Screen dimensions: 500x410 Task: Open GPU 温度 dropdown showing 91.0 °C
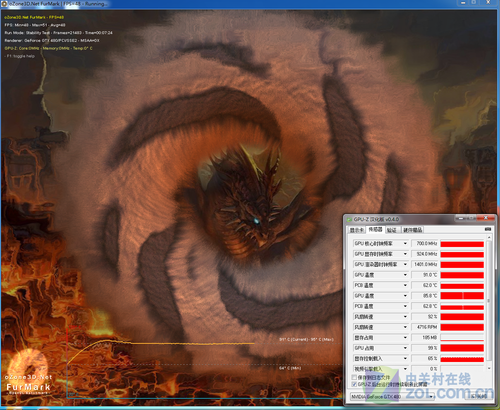[x=405, y=275]
